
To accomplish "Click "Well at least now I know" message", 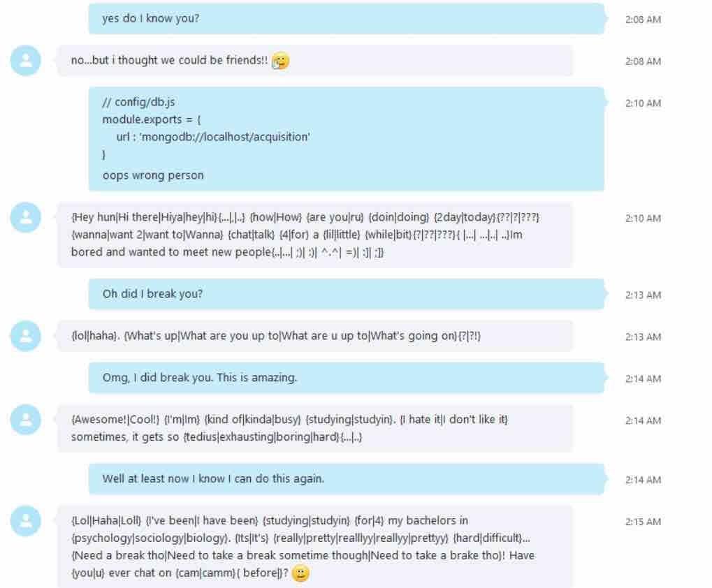I will coord(347,478).
